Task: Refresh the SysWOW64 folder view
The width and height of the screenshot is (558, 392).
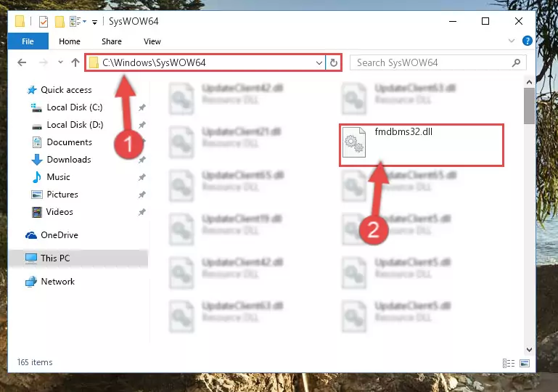Action: coord(334,63)
